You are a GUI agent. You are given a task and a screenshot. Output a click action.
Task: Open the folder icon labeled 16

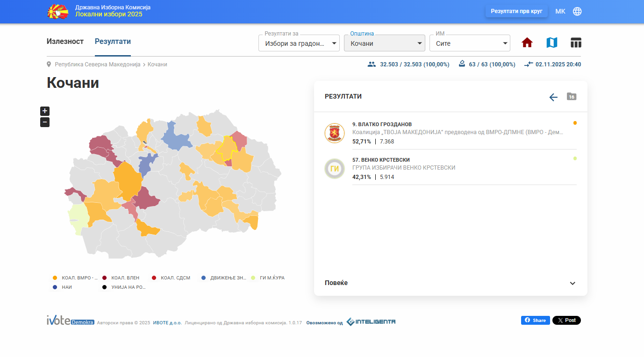tap(571, 96)
